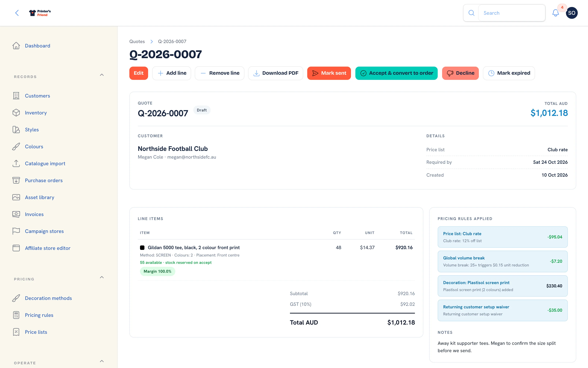The width and height of the screenshot is (588, 368).
Task: Open Invoices in the sidebar
Action: [x=34, y=214]
